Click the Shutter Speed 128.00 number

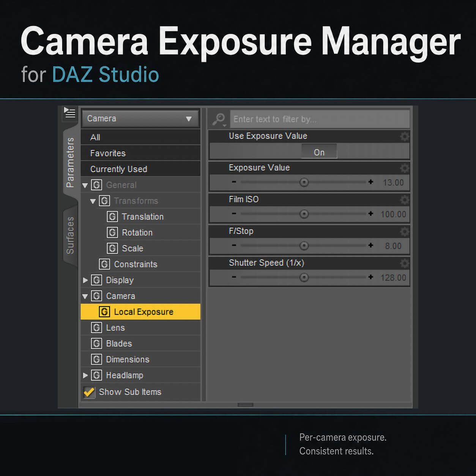pos(393,277)
